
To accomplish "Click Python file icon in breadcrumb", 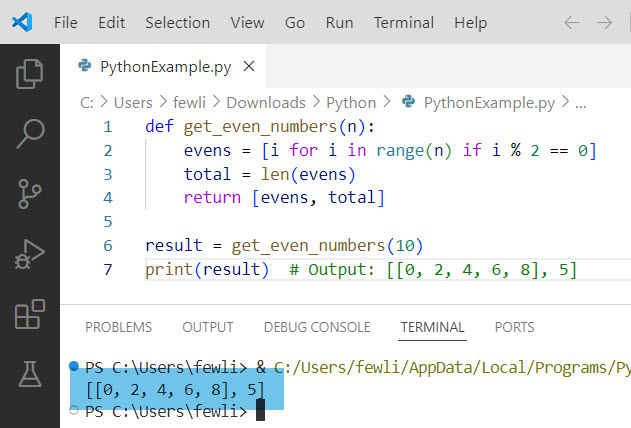I will [408, 101].
